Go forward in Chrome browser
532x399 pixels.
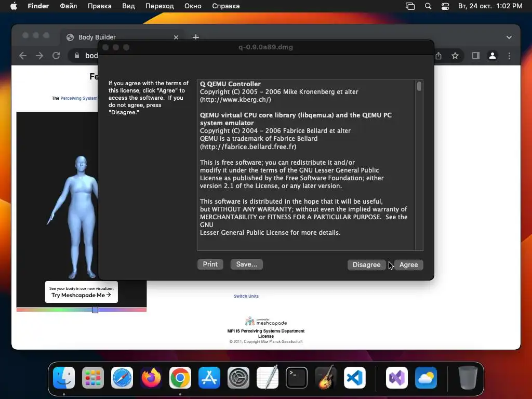pyautogui.click(x=39, y=56)
